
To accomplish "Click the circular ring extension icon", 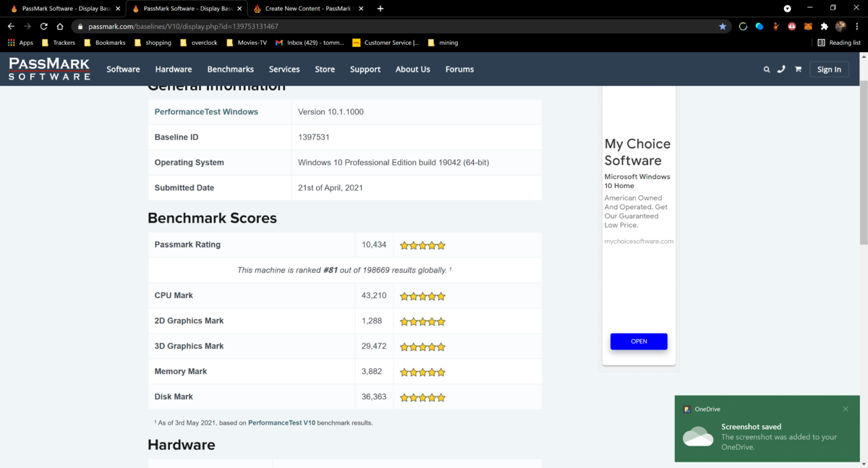I will pyautogui.click(x=743, y=26).
